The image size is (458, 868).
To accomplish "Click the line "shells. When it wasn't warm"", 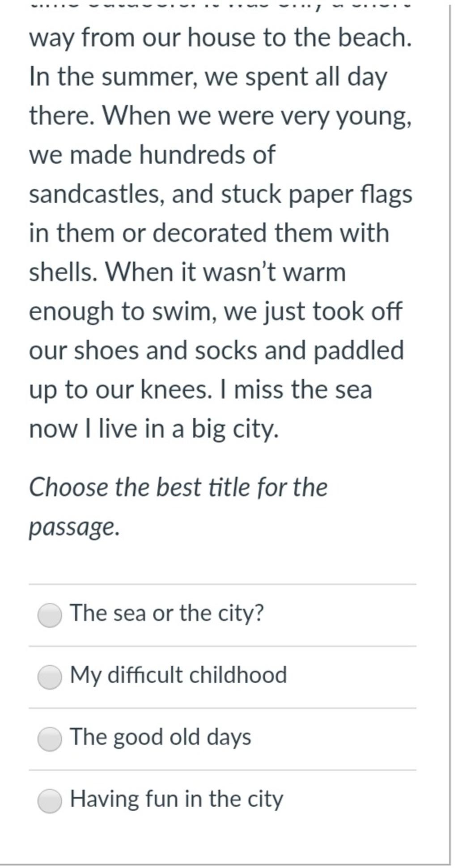I will point(187,272).
